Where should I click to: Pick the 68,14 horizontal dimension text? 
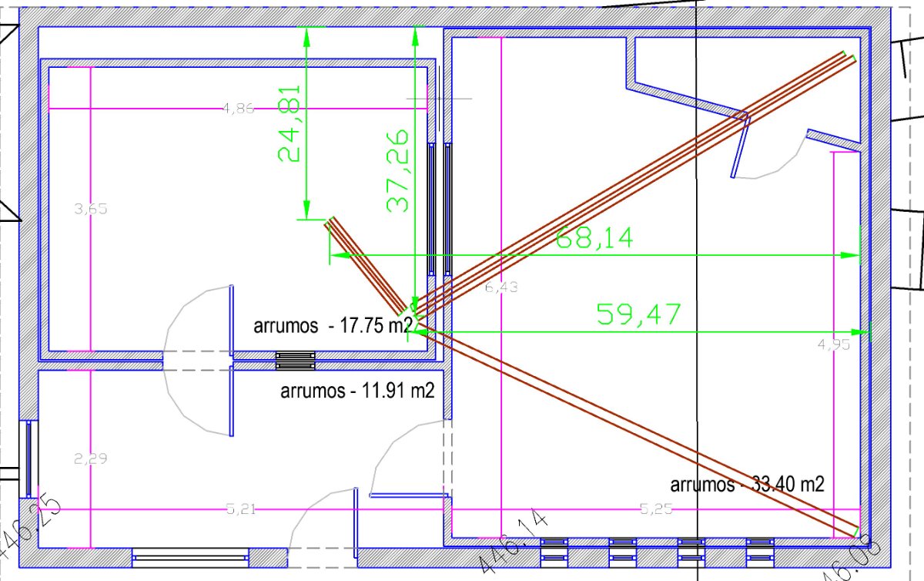tap(595, 238)
